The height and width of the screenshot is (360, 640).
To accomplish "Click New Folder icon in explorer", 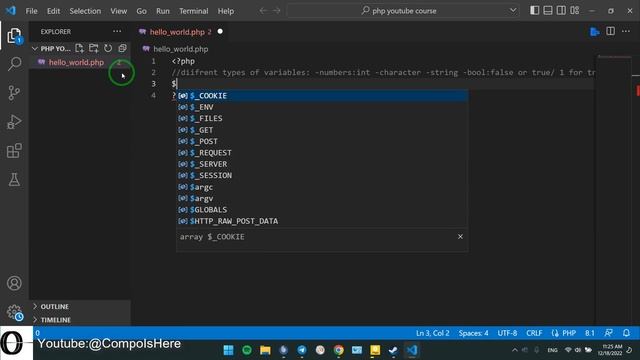I will click(93, 48).
